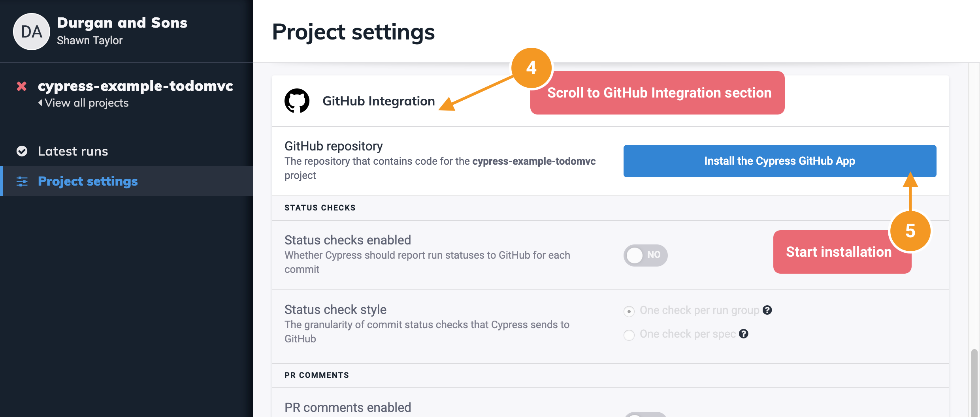The height and width of the screenshot is (417, 980).
Task: Click the back chevron before View all projects
Action: pos(41,103)
